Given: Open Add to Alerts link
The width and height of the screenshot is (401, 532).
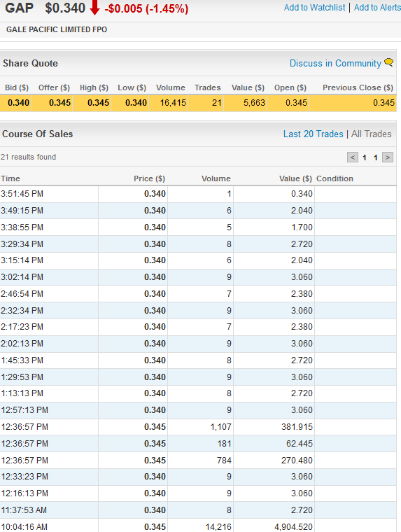Looking at the screenshot, I should pos(377,8).
